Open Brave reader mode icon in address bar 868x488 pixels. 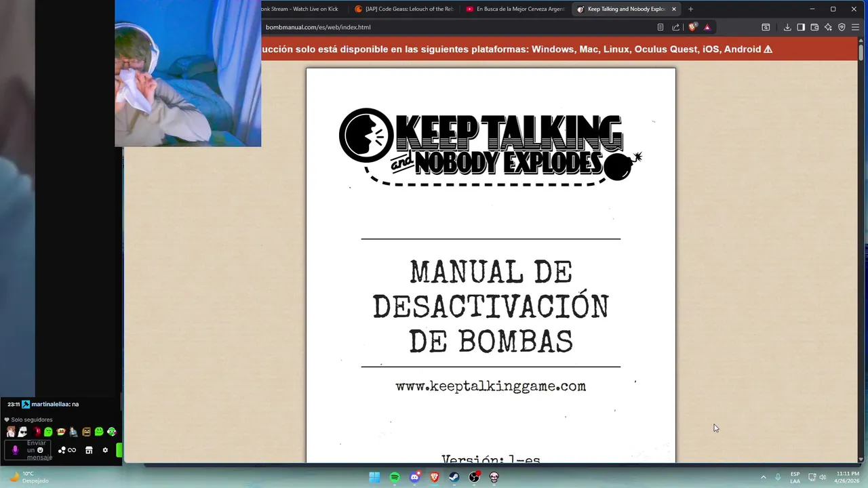660,27
